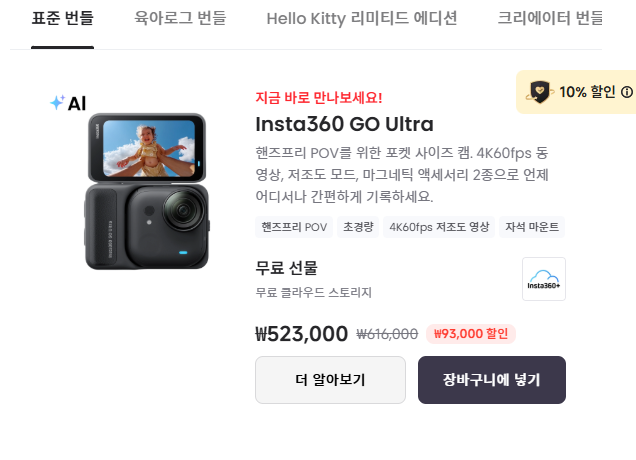Click the shield heart discount icon
This screenshot has width=636, height=460.
click(539, 92)
